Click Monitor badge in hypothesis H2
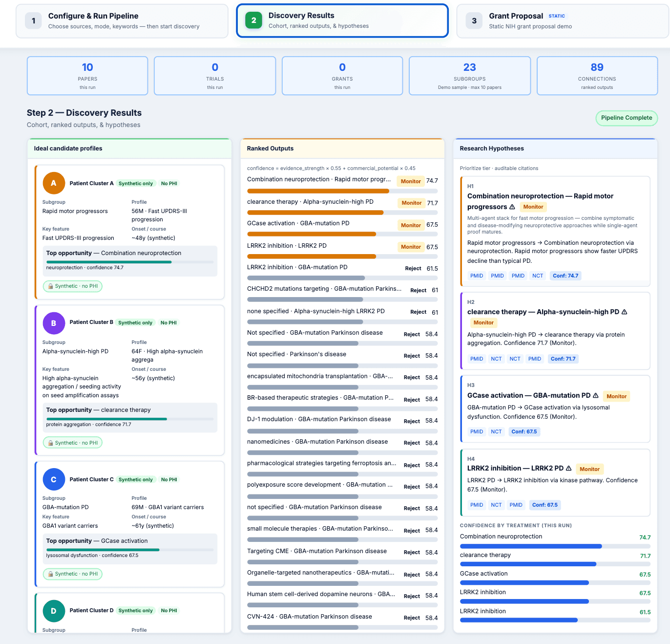This screenshot has height=644, width=670. pyautogui.click(x=483, y=322)
